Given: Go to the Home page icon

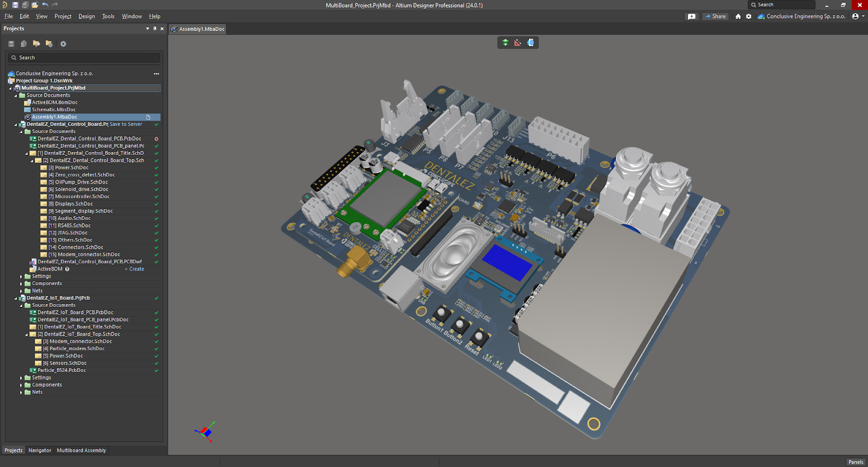Looking at the screenshot, I should pyautogui.click(x=738, y=16).
